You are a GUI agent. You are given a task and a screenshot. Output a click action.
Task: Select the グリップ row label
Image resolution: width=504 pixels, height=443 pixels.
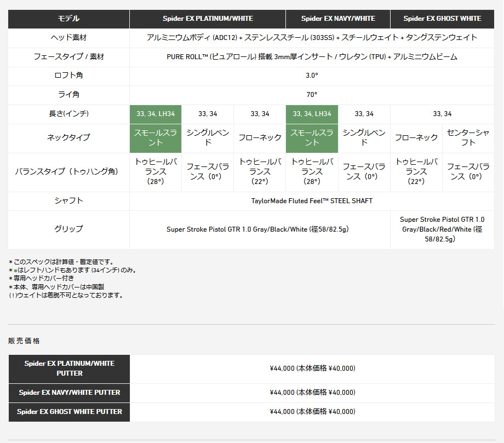pos(69,229)
